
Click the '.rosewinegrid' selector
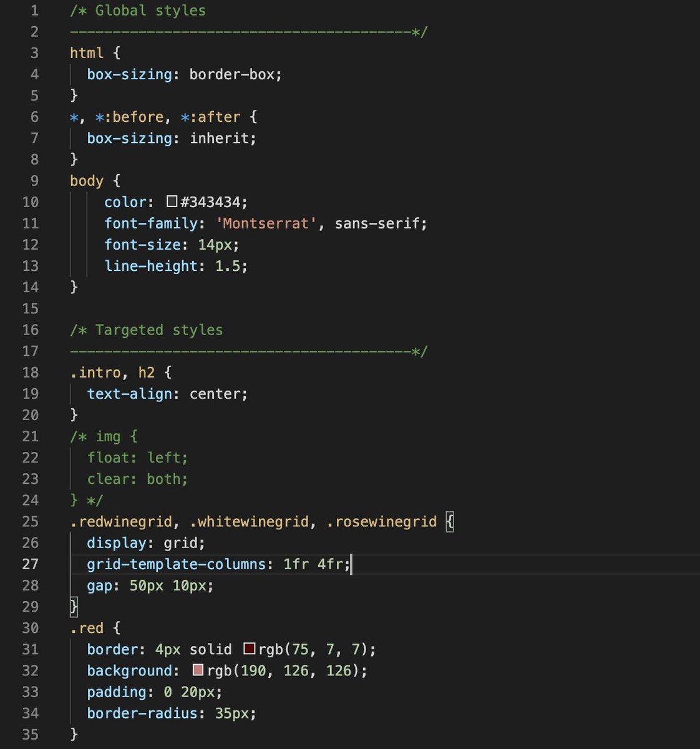[x=381, y=521]
